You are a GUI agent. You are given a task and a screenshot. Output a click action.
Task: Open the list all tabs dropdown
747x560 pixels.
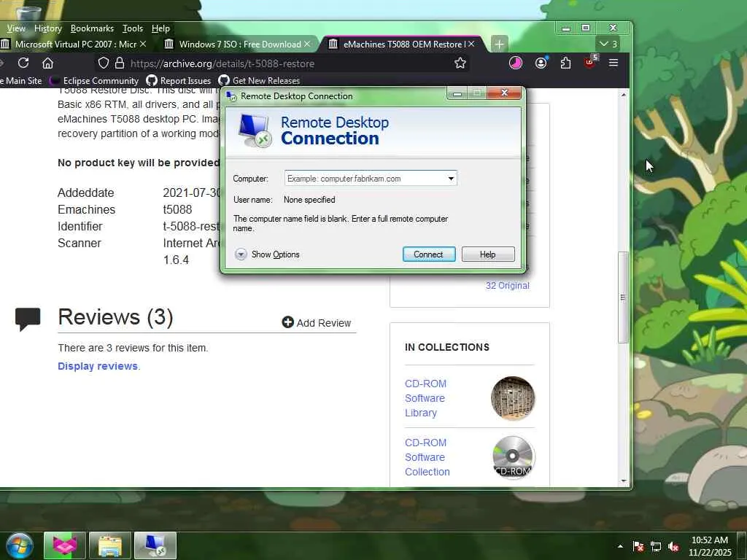[x=608, y=44]
